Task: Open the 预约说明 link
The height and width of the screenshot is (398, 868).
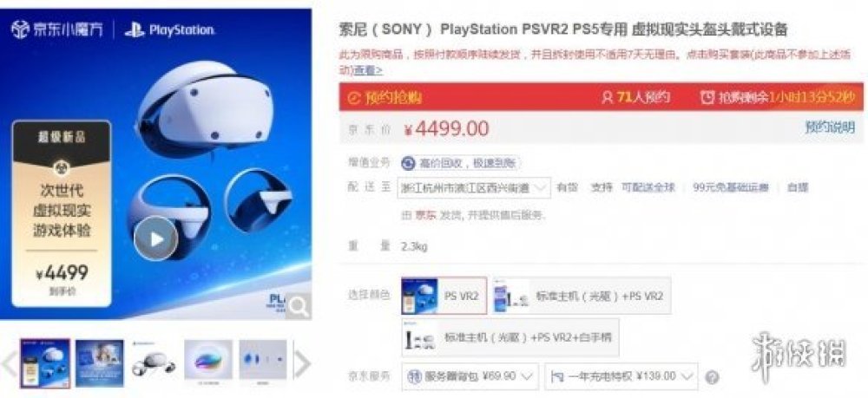Action: (830, 127)
